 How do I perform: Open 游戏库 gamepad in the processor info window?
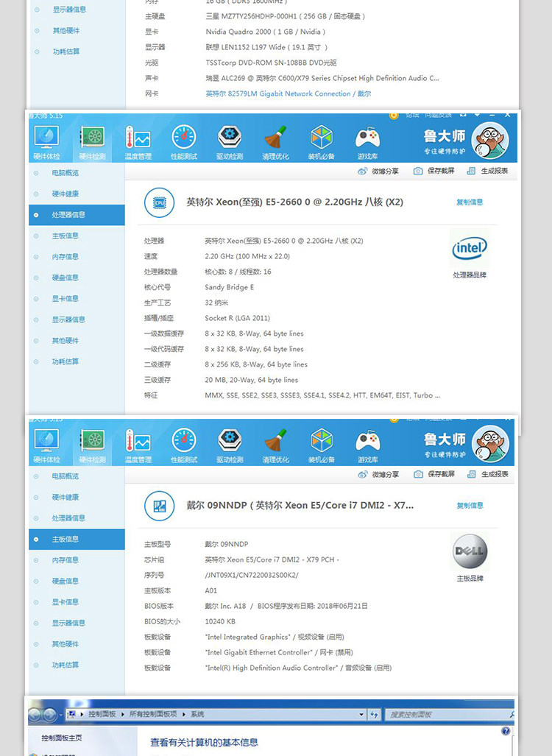pos(367,142)
